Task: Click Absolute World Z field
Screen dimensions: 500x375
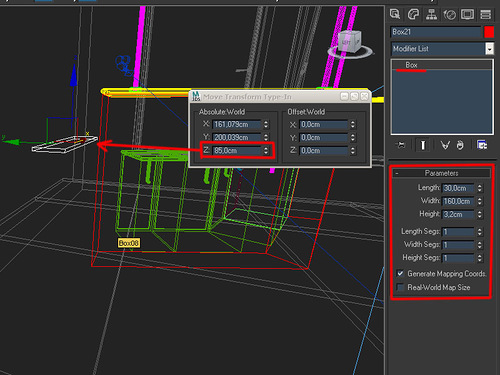Action: (237, 151)
